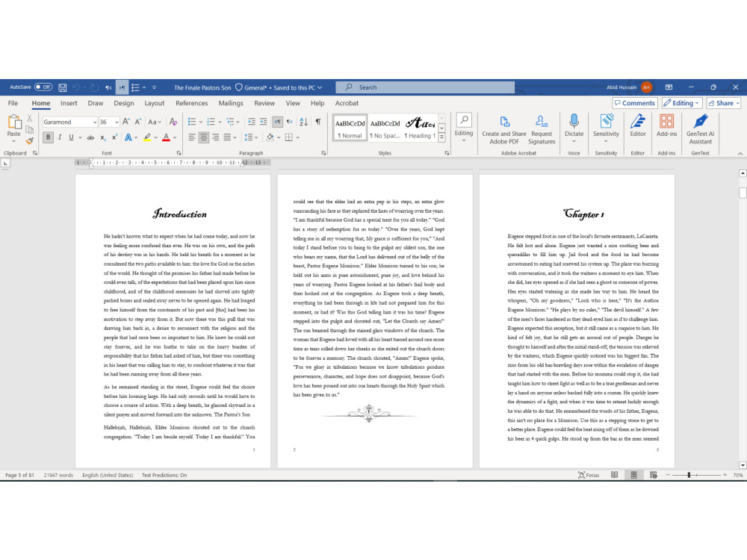Toggle Subscript formatting
Image resolution: width=747 pixels, height=560 pixels.
point(103,137)
